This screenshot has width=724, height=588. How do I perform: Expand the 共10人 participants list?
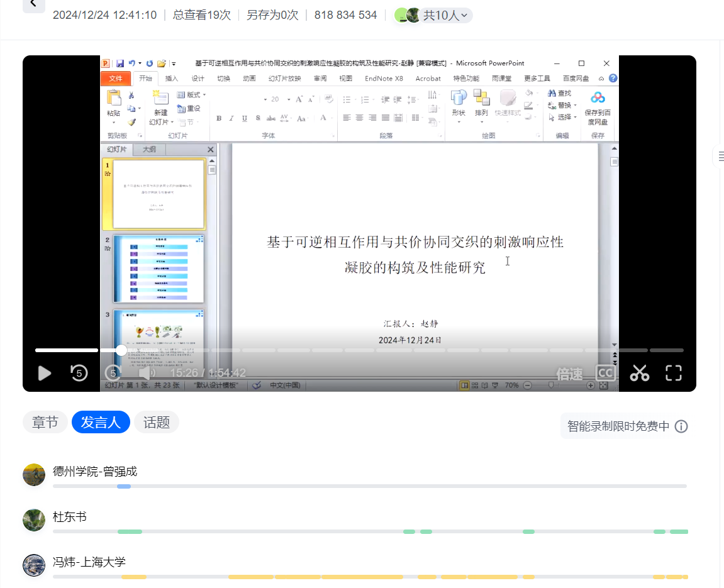pyautogui.click(x=445, y=16)
